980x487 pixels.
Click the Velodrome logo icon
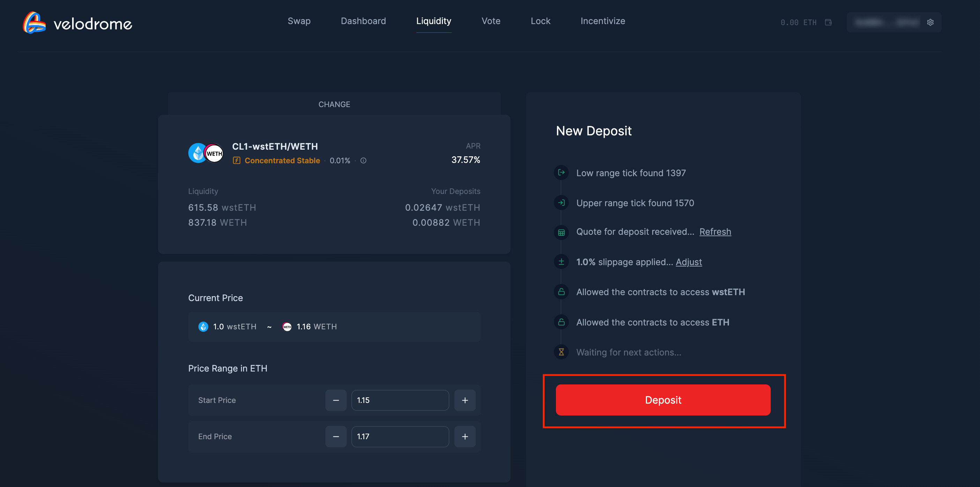pyautogui.click(x=34, y=22)
